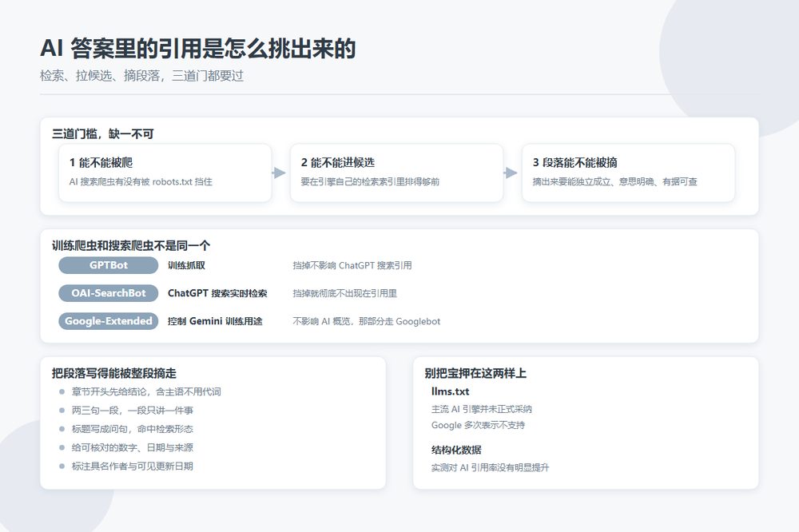Click the title "AI 答案里的引用是怎么挑出来的"
This screenshot has height=532, width=799.
(x=197, y=49)
